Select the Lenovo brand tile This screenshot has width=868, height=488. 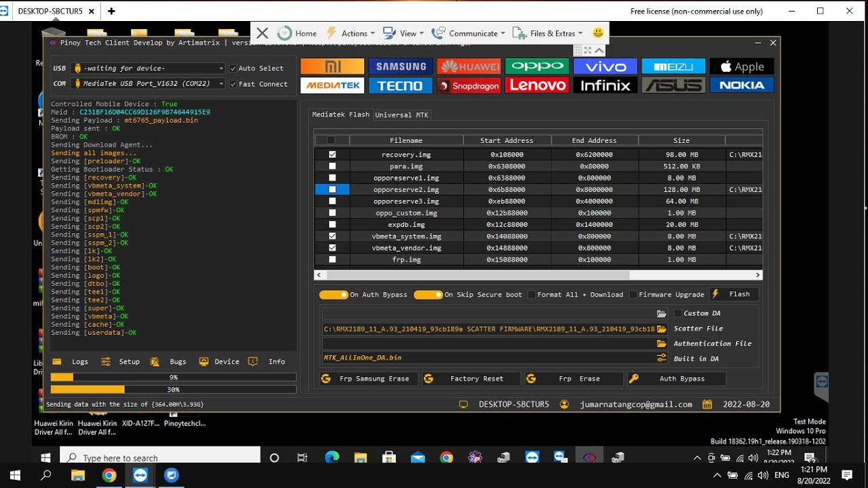tap(537, 85)
